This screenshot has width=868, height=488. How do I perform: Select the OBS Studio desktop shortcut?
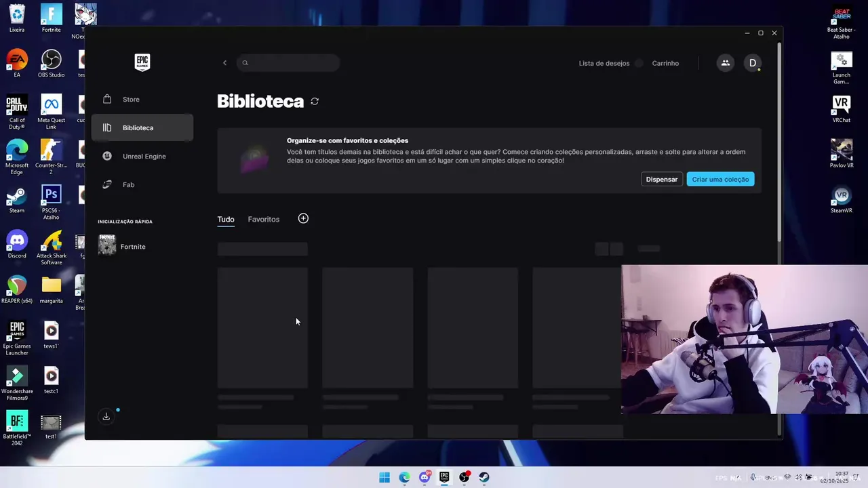click(51, 64)
